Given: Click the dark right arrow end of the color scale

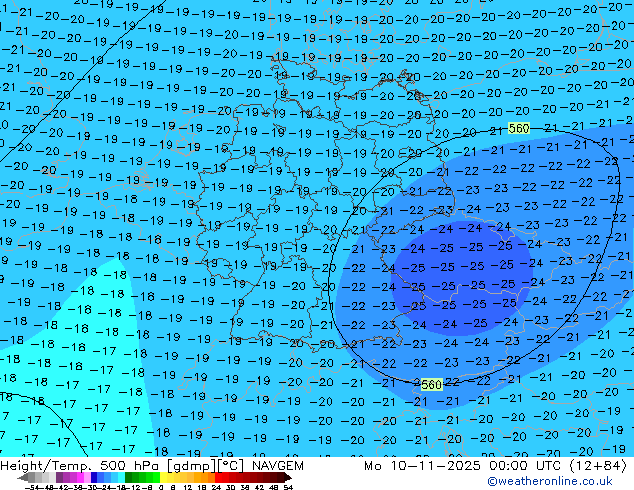Looking at the screenshot, I should coord(287,478).
